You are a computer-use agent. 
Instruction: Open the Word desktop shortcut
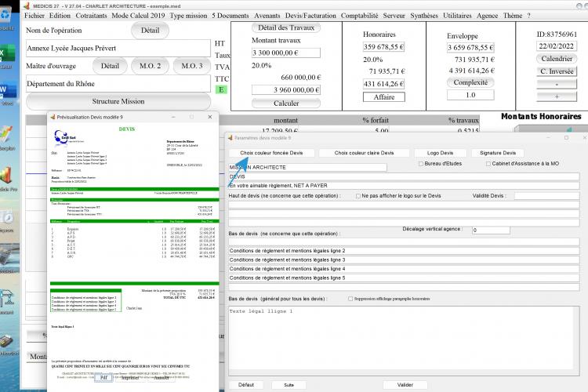click(x=7, y=94)
